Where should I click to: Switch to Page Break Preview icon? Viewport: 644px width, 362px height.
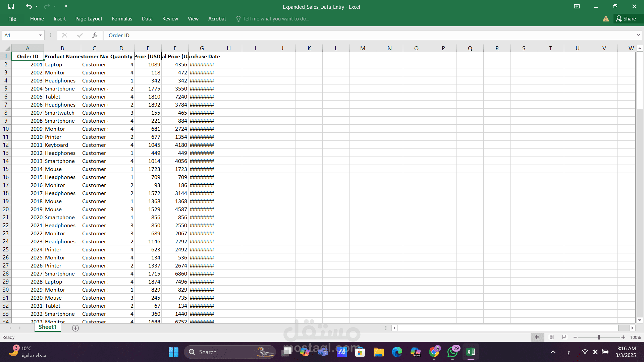tap(565, 337)
